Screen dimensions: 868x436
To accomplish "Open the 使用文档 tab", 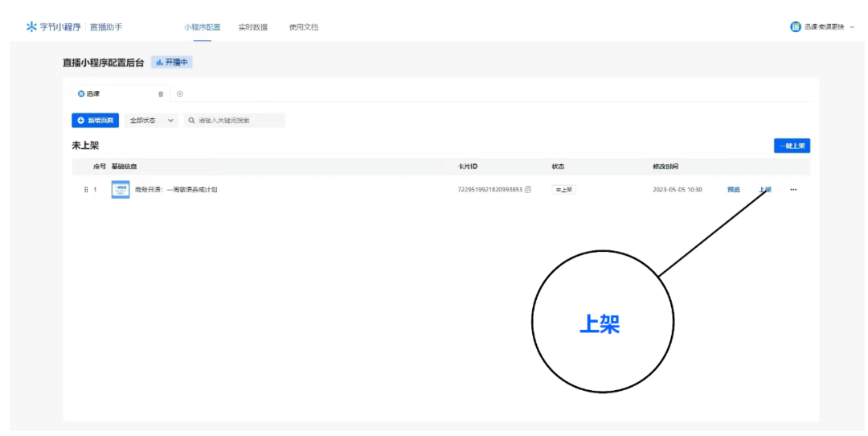I will click(303, 27).
